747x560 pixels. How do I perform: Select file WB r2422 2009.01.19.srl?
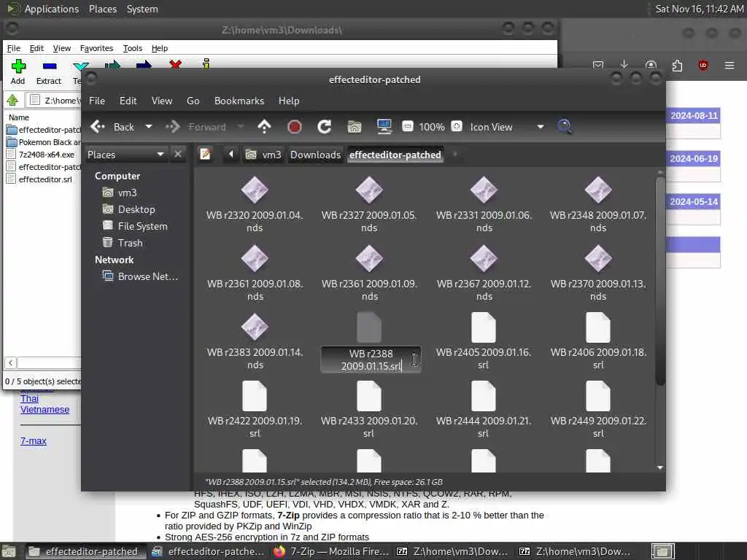(x=255, y=410)
